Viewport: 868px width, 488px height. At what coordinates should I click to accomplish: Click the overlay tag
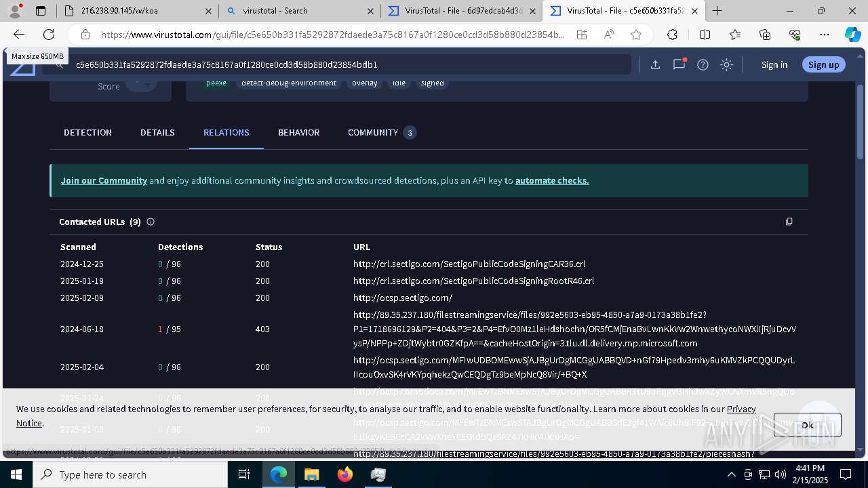(x=364, y=83)
